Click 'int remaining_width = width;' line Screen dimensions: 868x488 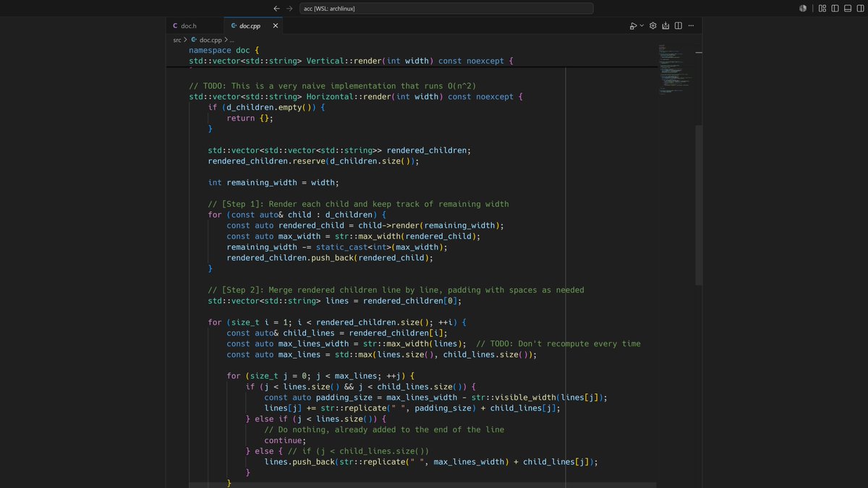pyautogui.click(x=273, y=183)
